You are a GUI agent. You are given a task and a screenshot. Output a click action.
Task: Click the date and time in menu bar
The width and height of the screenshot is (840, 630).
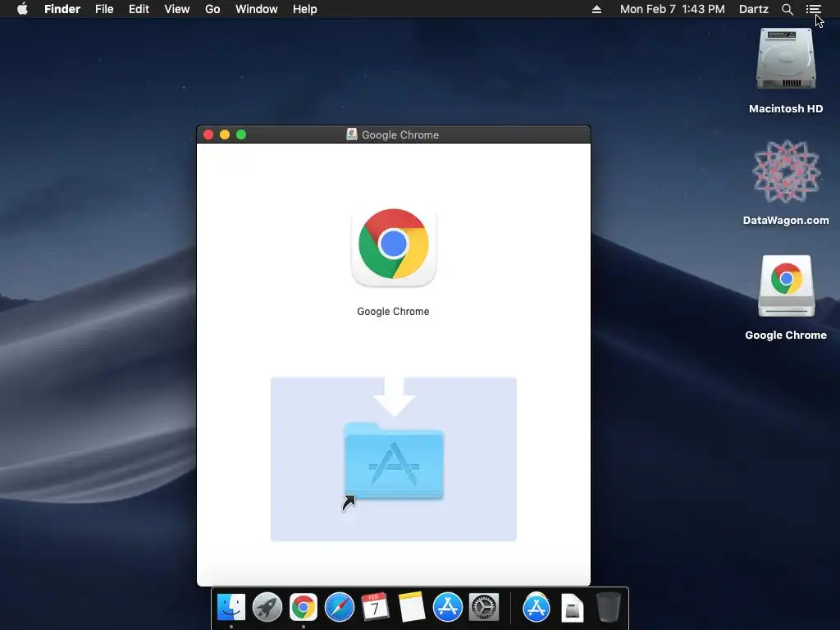tap(673, 9)
